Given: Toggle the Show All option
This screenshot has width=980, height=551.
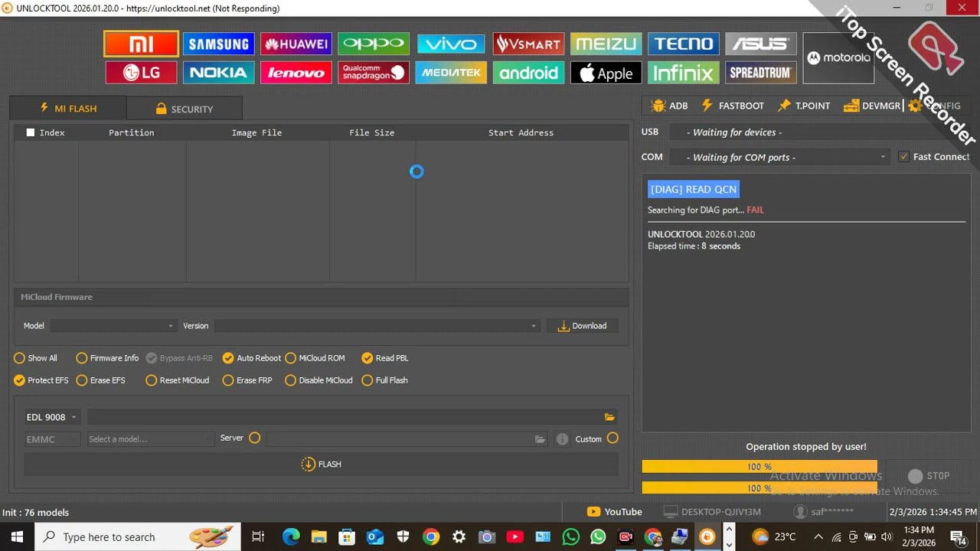Looking at the screenshot, I should tap(35, 358).
